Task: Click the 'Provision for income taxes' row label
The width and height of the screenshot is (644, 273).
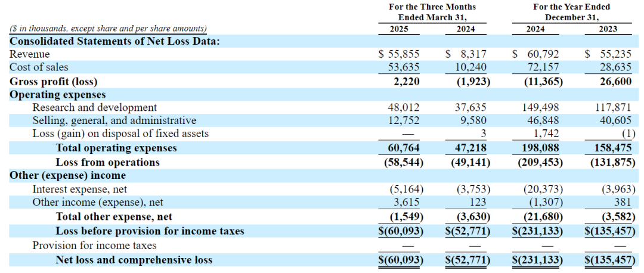Action: pos(94,246)
